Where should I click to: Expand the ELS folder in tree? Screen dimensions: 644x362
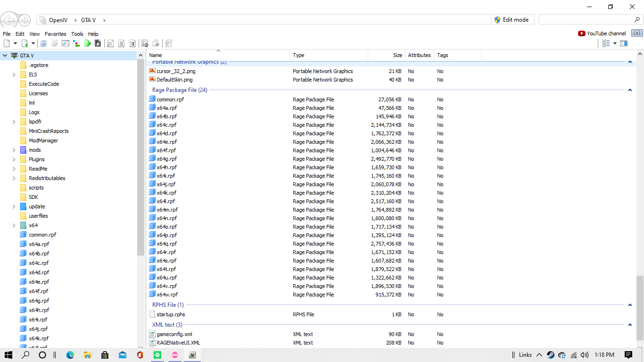pos(14,74)
